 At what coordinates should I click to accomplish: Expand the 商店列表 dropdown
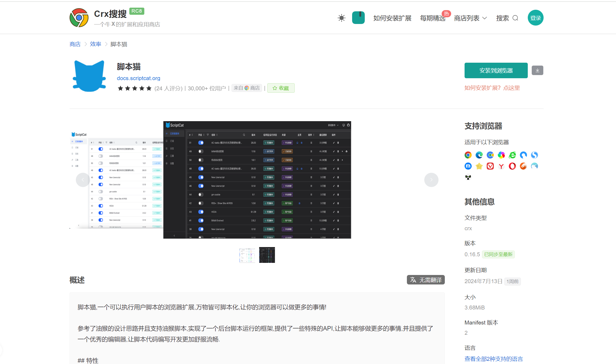click(470, 18)
